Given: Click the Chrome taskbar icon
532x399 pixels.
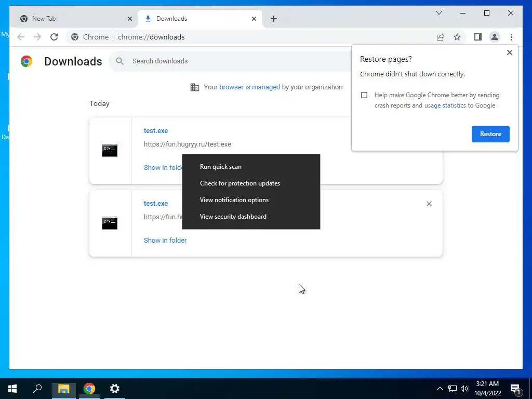Looking at the screenshot, I should [x=89, y=389].
